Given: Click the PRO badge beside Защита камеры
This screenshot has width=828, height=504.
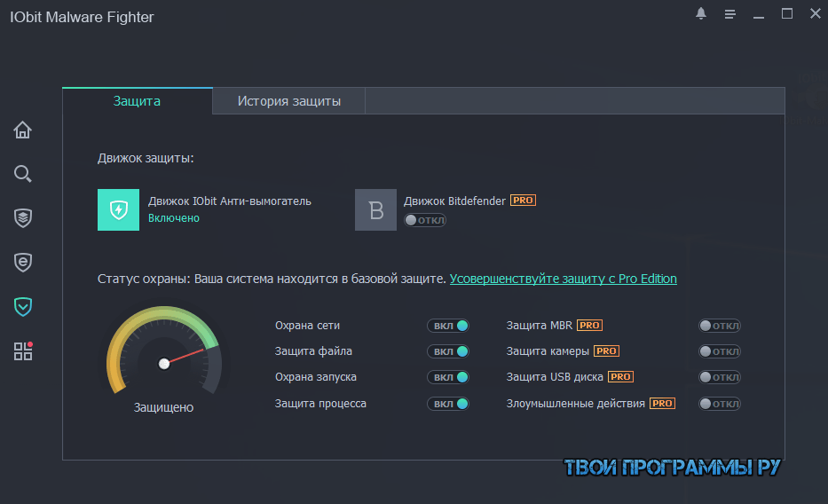Looking at the screenshot, I should point(606,351).
